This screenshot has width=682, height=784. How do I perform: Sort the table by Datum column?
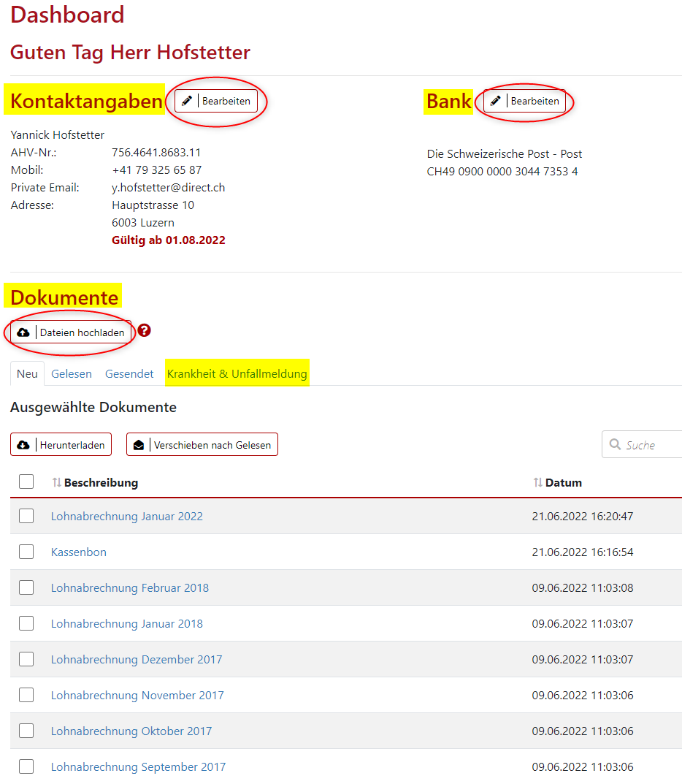click(538, 483)
